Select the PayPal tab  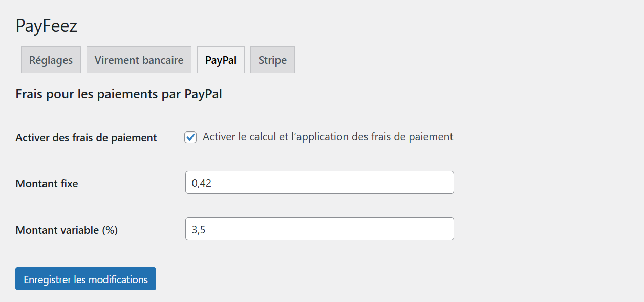point(221,60)
